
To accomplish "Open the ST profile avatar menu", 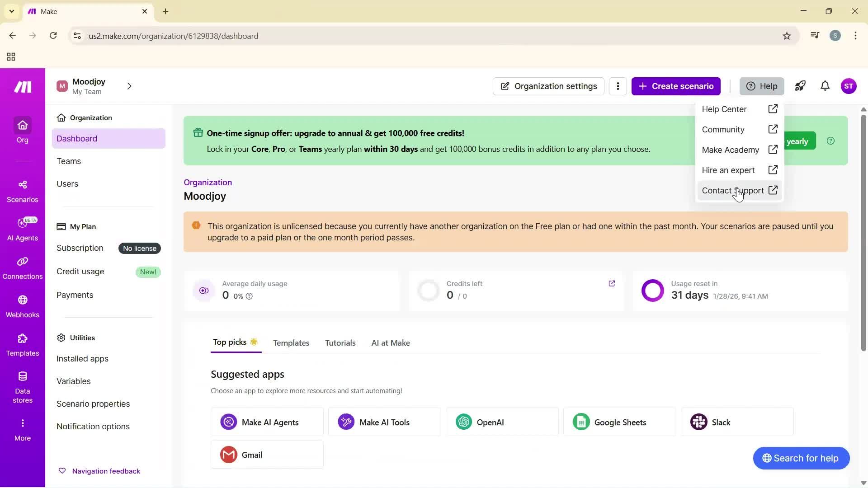I will coord(849,86).
